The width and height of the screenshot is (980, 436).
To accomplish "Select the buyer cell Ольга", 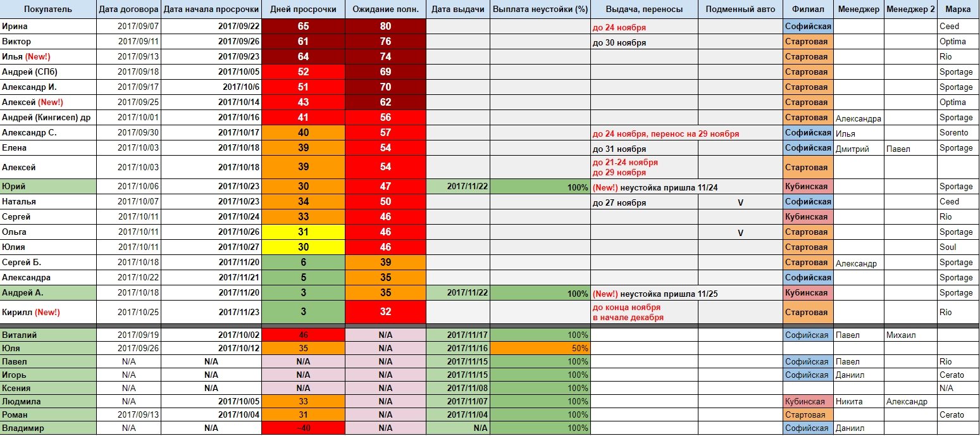I will point(48,232).
